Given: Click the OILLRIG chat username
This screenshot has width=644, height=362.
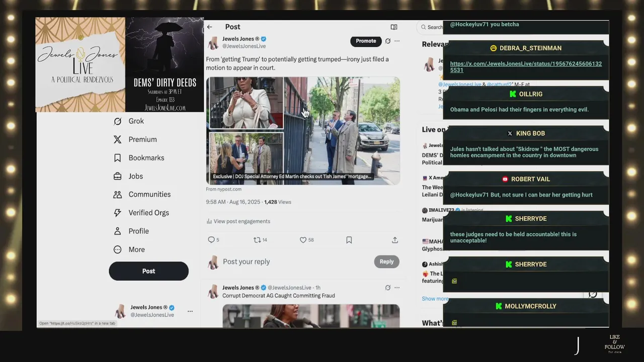Looking at the screenshot, I should (530, 94).
